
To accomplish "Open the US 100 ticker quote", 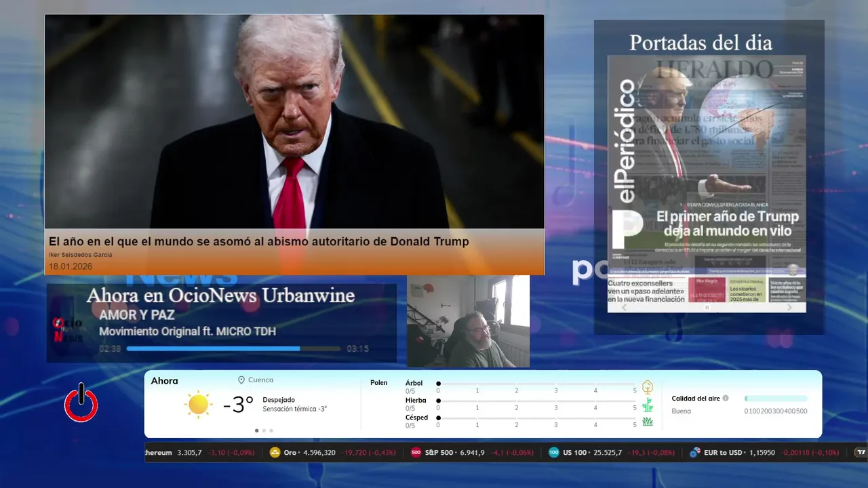I will (x=612, y=453).
